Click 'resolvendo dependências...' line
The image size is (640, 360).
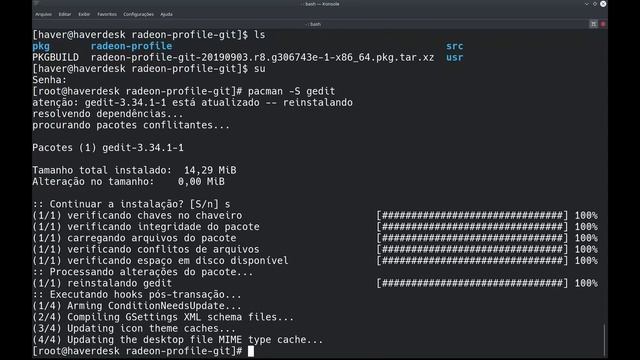click(x=108, y=114)
